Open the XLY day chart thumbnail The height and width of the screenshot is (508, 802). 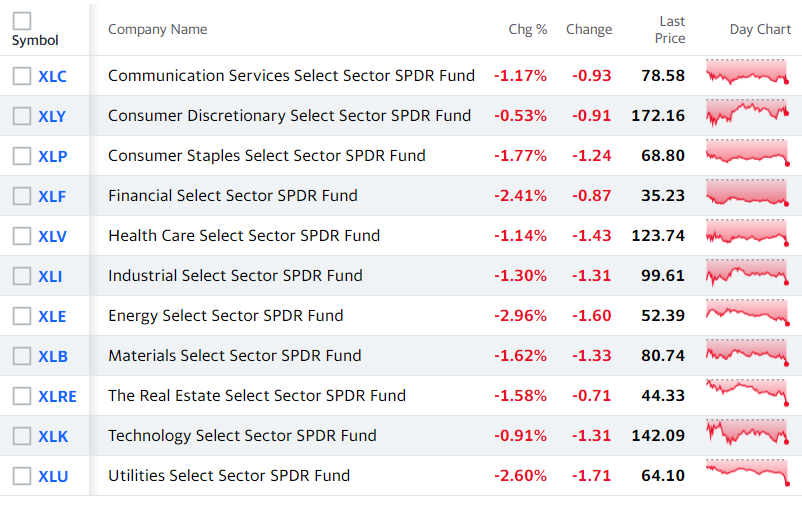tap(747, 113)
